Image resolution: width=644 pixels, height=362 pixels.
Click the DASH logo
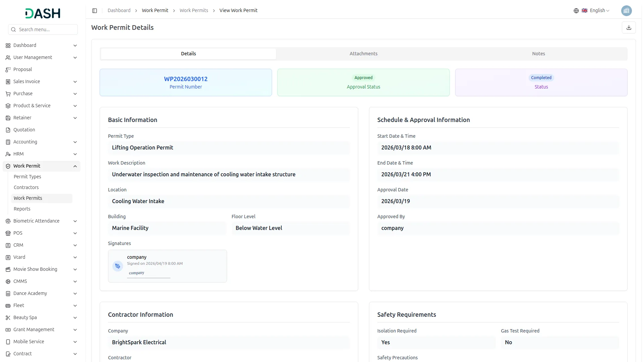coord(43,13)
